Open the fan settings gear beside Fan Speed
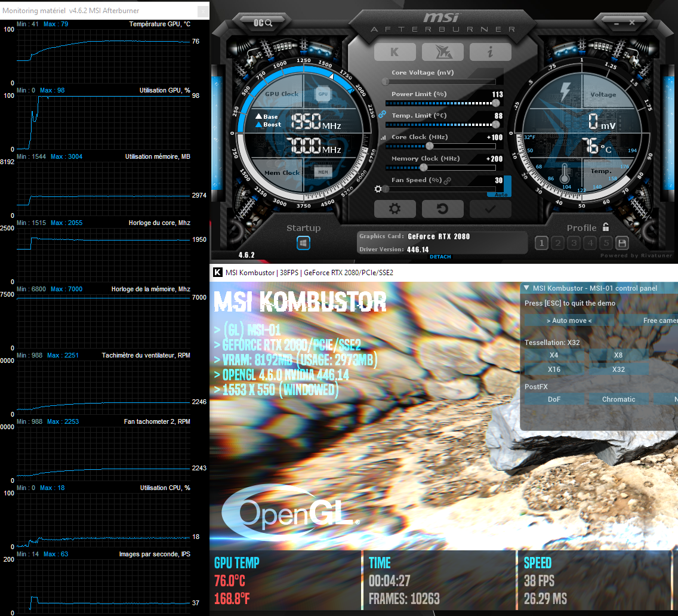 [378, 189]
